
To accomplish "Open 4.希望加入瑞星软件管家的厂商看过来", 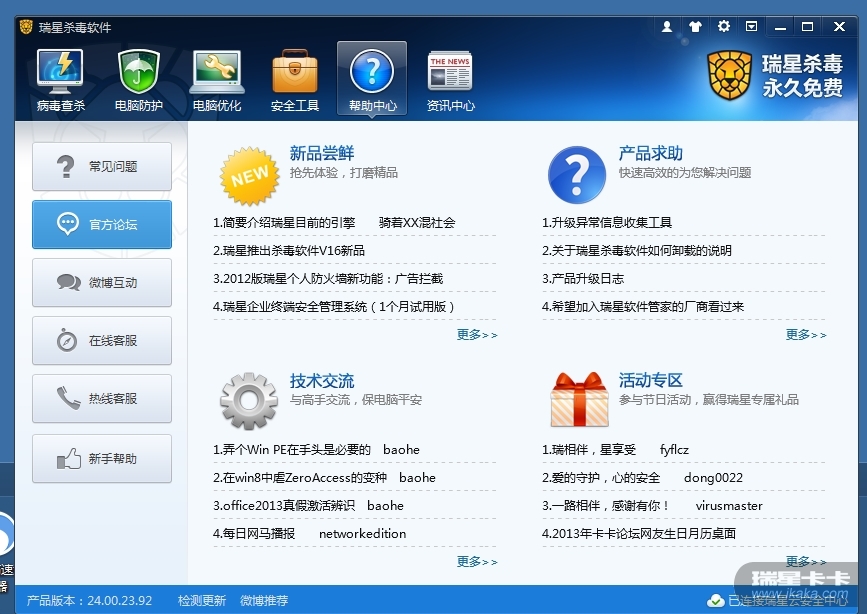I will click(643, 306).
